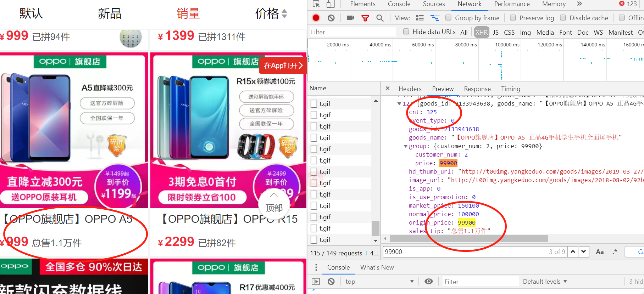The width and height of the screenshot is (644, 294).
Task: Show the overview waterfall view icon
Action: pos(435,18)
